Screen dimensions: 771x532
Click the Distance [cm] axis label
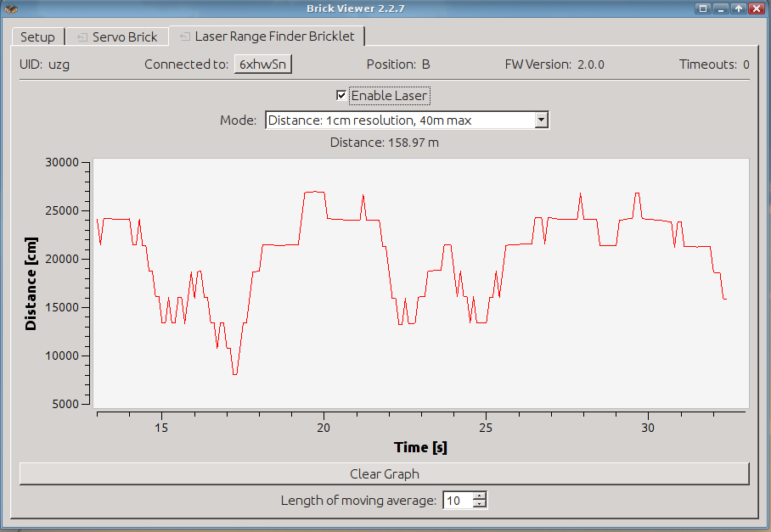coord(31,283)
